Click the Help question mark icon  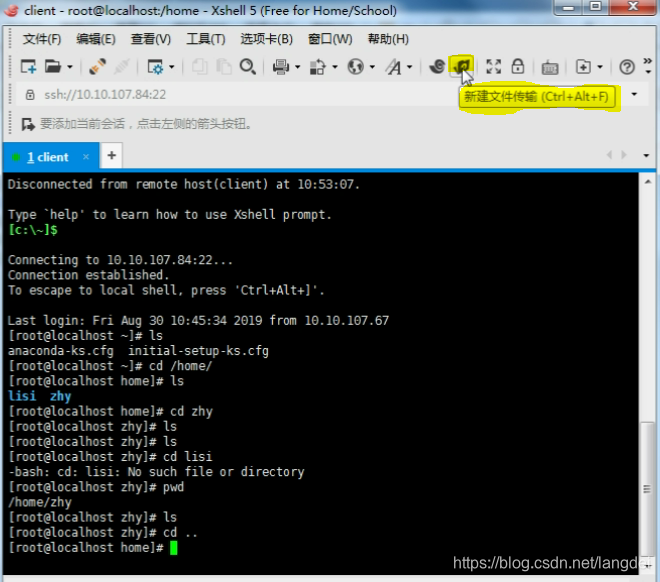click(x=627, y=67)
